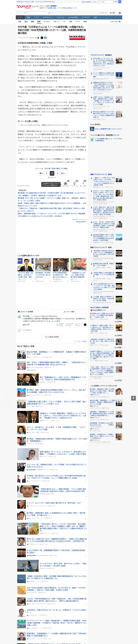The width and height of the screenshot is (138, 644).
Task: Open みんかぶマガジン source link
Action: click(x=81, y=222)
